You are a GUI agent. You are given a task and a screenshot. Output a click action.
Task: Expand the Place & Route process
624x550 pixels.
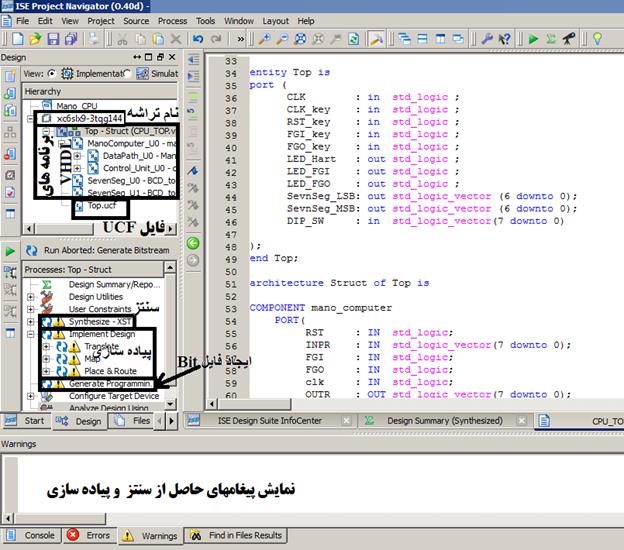[x=46, y=371]
